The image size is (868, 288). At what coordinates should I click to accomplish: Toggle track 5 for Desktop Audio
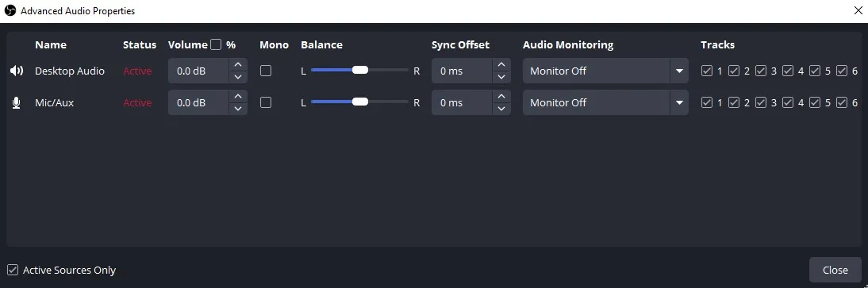pyautogui.click(x=815, y=71)
